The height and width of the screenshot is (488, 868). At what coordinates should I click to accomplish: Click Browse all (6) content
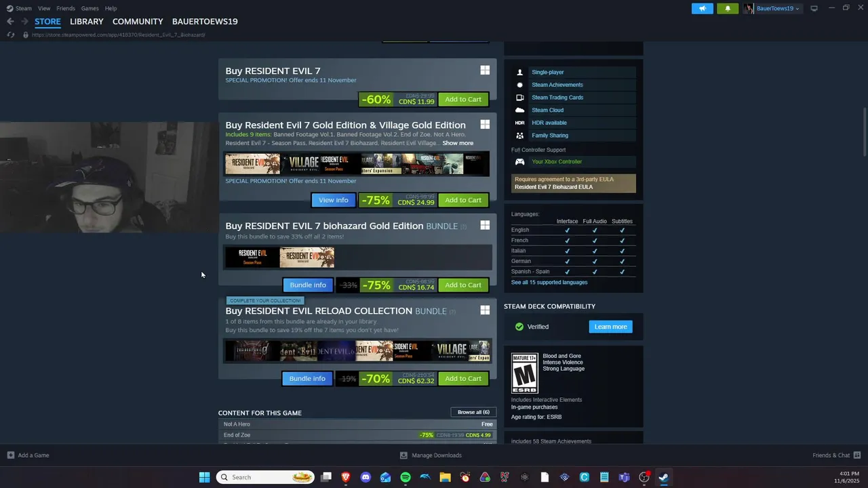tap(473, 412)
